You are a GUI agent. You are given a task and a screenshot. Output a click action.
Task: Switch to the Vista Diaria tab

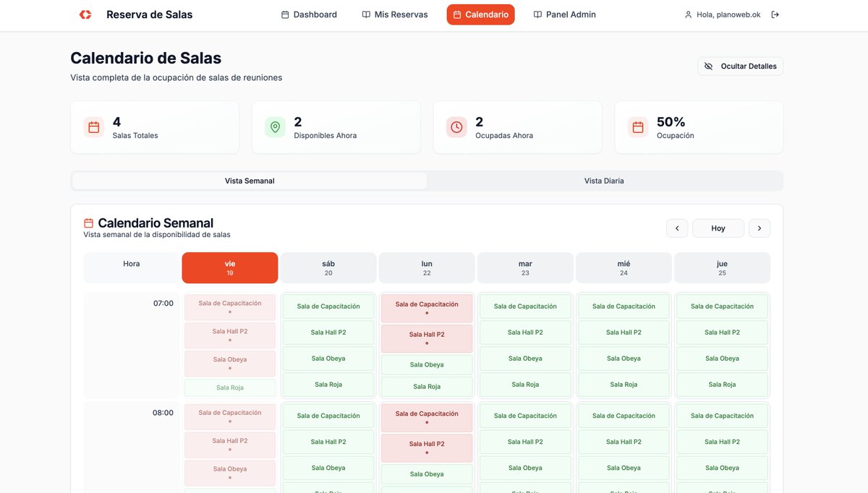pyautogui.click(x=604, y=181)
